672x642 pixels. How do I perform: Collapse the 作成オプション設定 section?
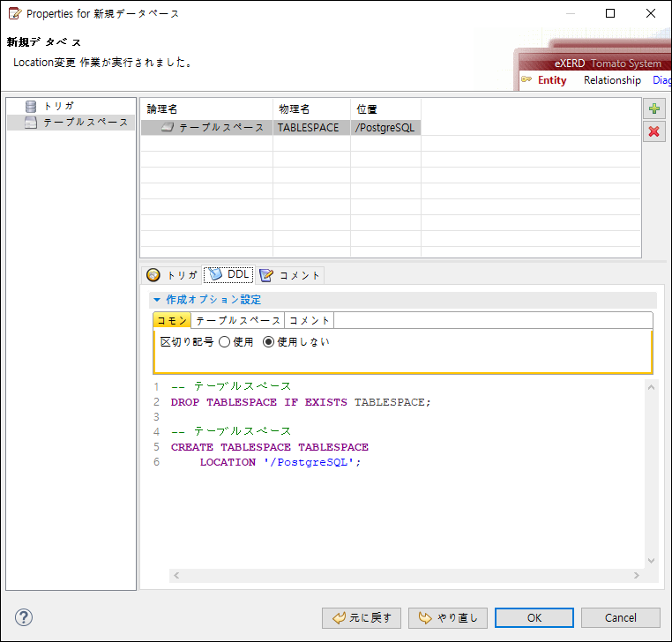157,300
